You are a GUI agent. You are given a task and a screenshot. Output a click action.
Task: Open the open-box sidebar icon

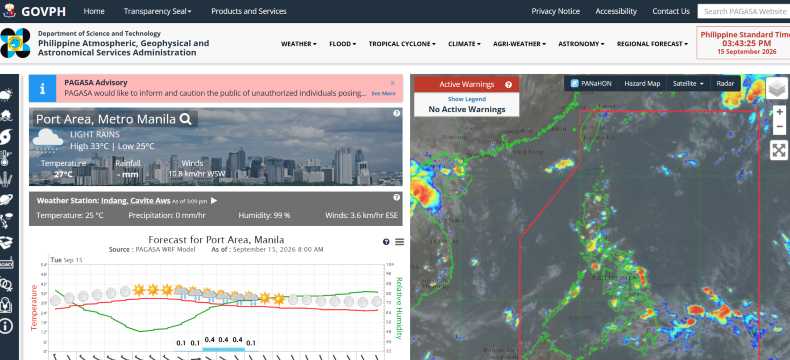6,242
